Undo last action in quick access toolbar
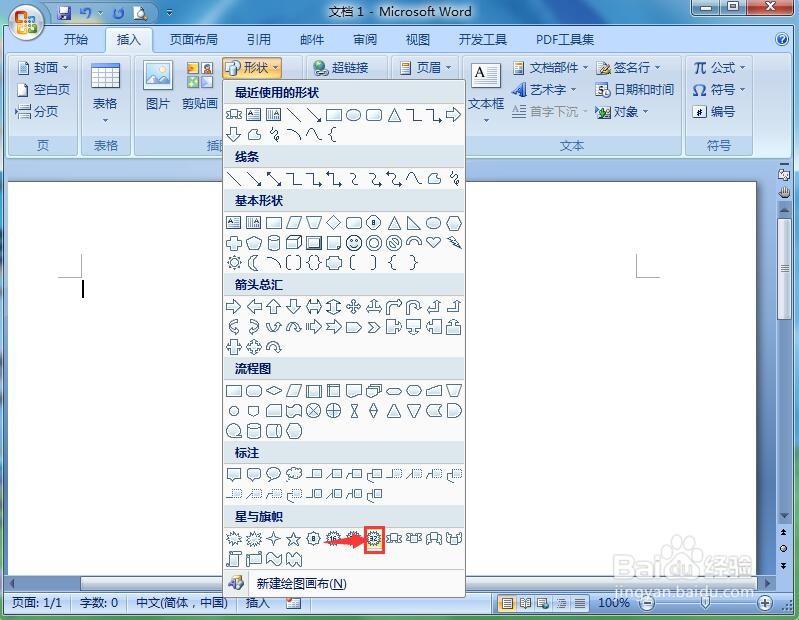The height and width of the screenshot is (620, 799). click(x=85, y=13)
